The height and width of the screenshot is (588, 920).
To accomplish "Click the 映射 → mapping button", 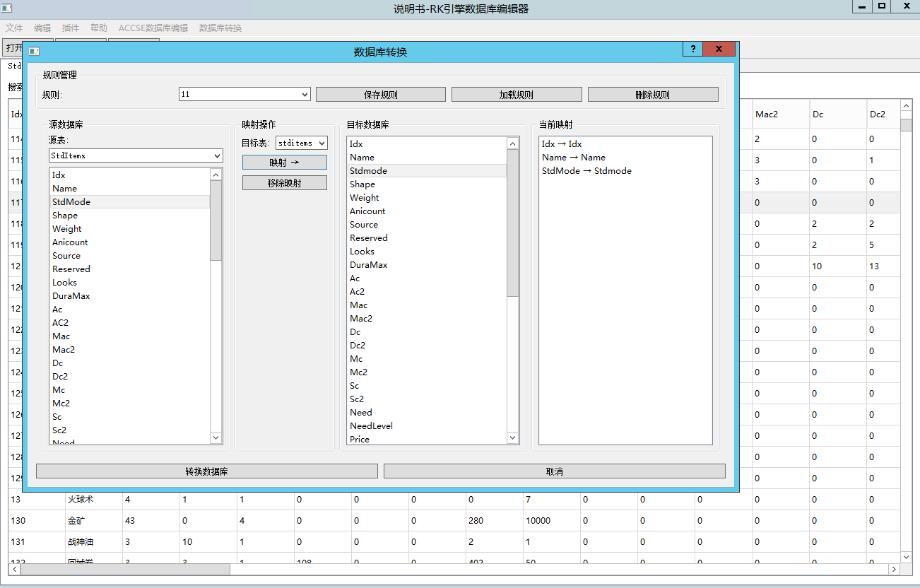I will coord(284,163).
